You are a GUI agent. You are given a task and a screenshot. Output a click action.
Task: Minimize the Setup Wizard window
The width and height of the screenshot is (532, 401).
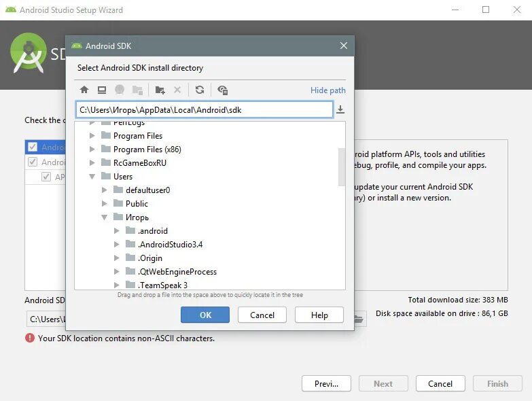455,10
